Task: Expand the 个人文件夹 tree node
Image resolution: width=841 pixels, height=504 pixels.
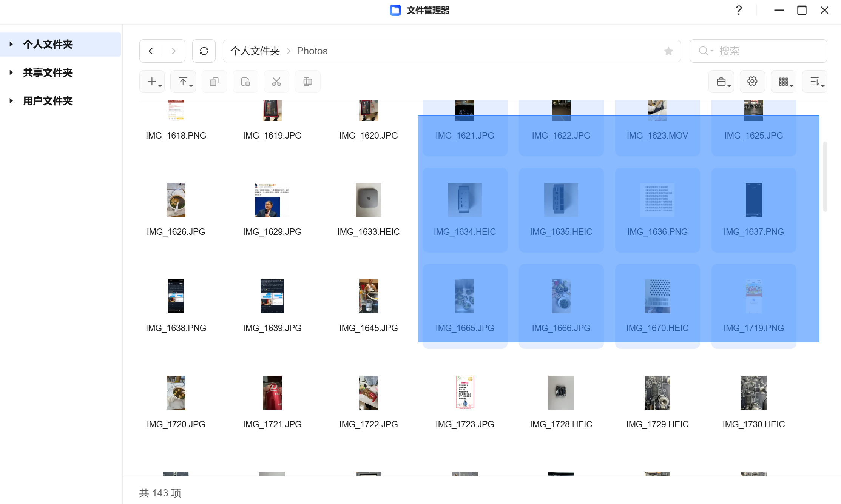Action: pos(11,44)
